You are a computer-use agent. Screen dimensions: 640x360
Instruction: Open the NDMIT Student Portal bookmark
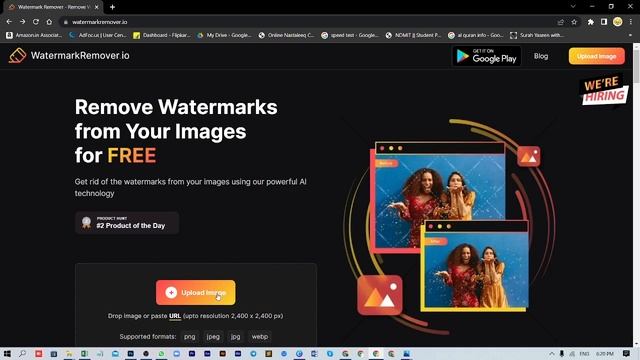pos(414,36)
